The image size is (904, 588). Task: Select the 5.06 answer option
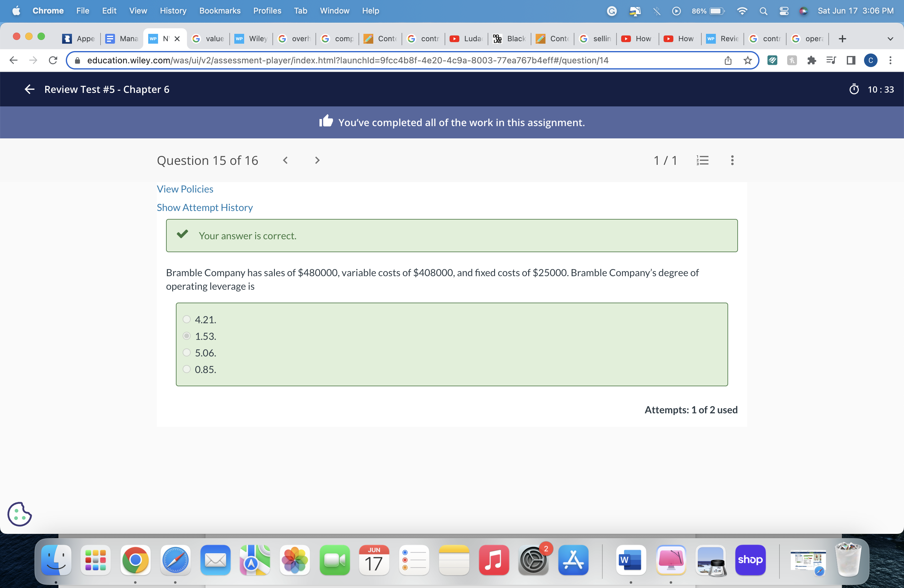pyautogui.click(x=187, y=352)
